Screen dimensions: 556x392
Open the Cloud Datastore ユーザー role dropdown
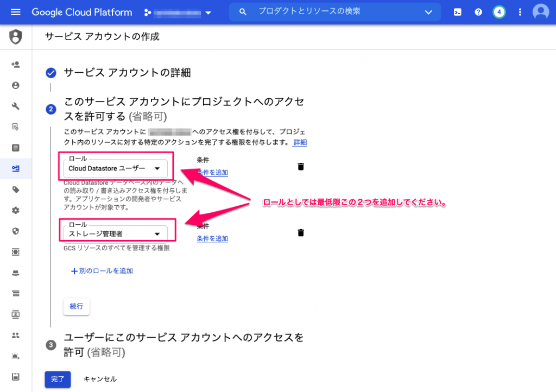point(116,169)
